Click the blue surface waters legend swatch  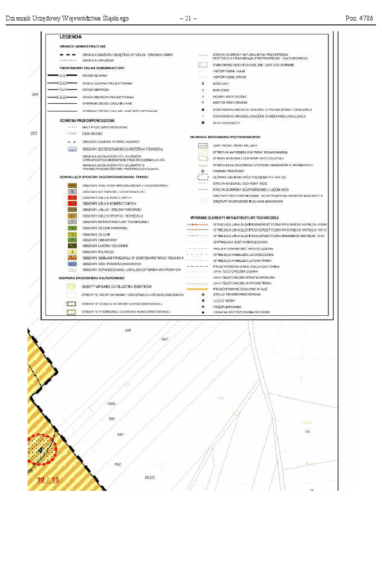[x=72, y=264]
